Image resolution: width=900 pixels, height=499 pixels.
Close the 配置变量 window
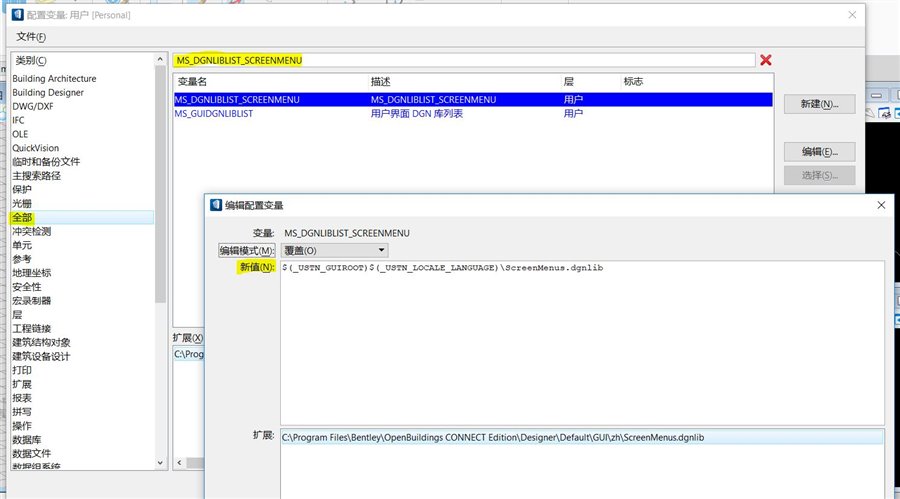coord(852,15)
